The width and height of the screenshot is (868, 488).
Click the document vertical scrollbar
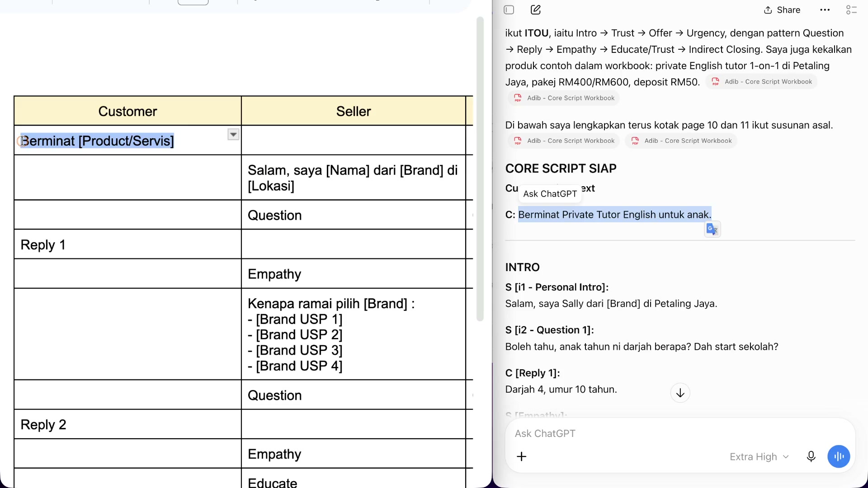click(x=480, y=169)
